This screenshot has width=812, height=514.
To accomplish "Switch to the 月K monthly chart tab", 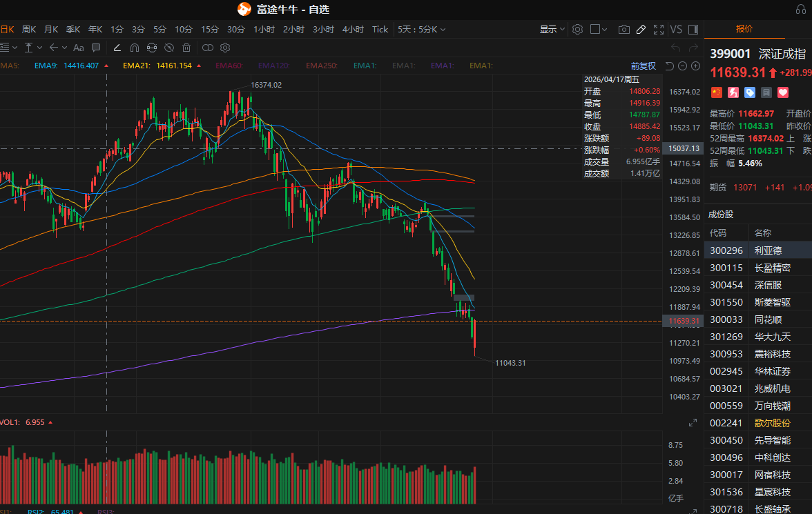I will pos(51,30).
